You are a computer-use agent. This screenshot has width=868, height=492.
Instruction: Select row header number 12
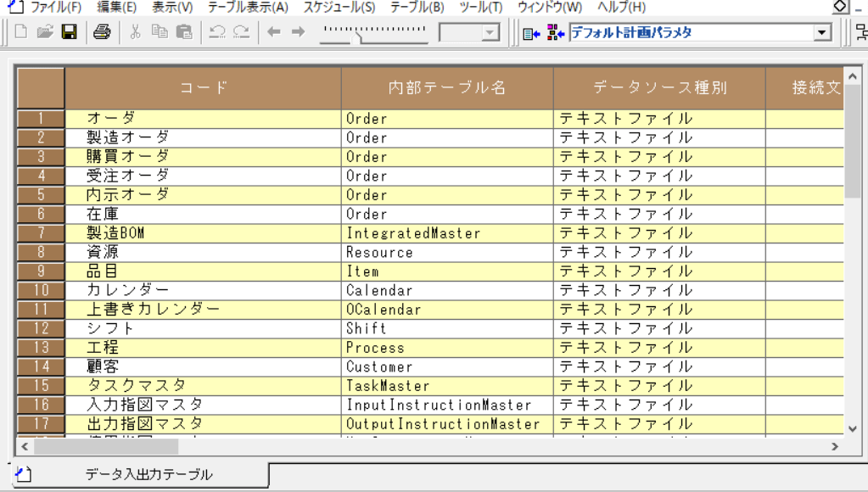pos(41,328)
